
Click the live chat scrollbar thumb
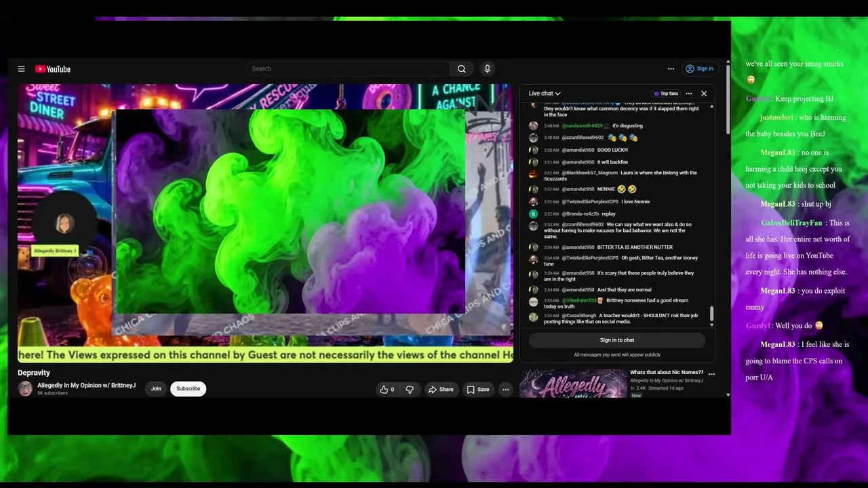[x=711, y=314]
